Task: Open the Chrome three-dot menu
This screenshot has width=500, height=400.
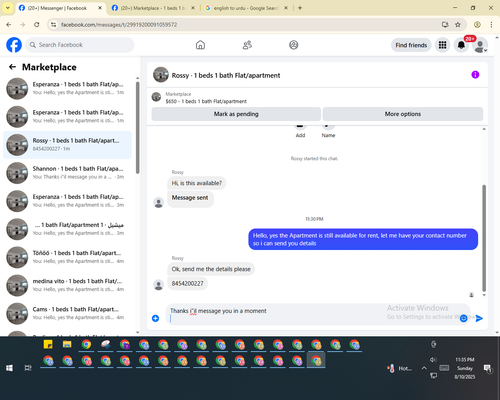Action: [491, 25]
